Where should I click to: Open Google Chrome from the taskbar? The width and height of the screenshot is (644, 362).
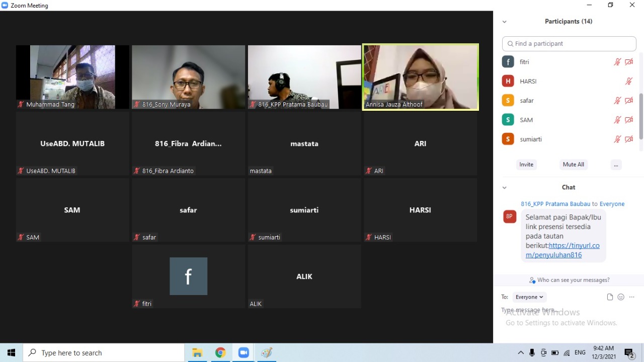[220, 353]
